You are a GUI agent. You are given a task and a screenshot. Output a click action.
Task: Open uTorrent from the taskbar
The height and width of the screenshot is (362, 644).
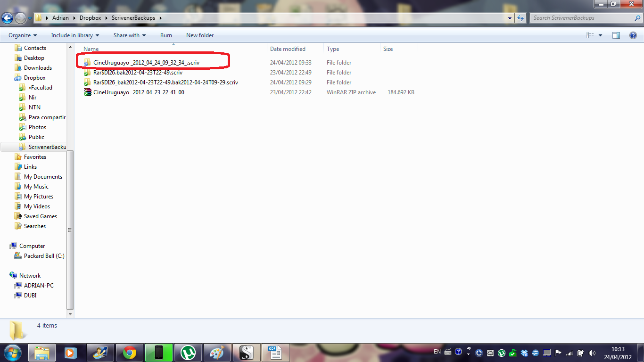point(188,353)
